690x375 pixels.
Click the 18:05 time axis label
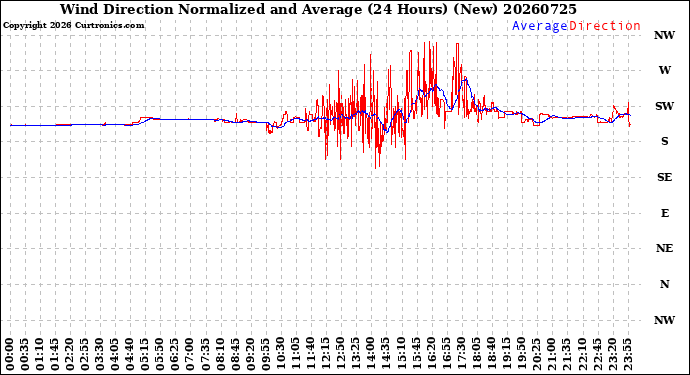click(476, 354)
